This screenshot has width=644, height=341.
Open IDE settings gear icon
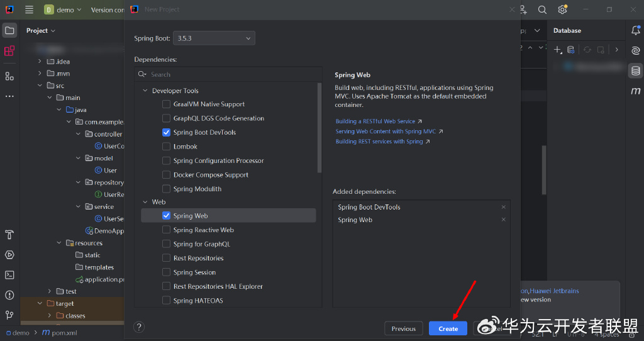pos(562,9)
